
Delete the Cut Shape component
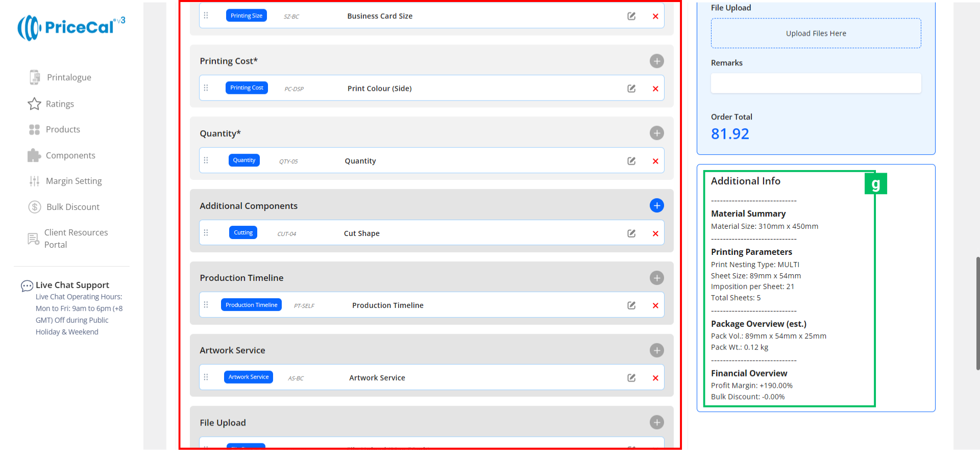655,234
